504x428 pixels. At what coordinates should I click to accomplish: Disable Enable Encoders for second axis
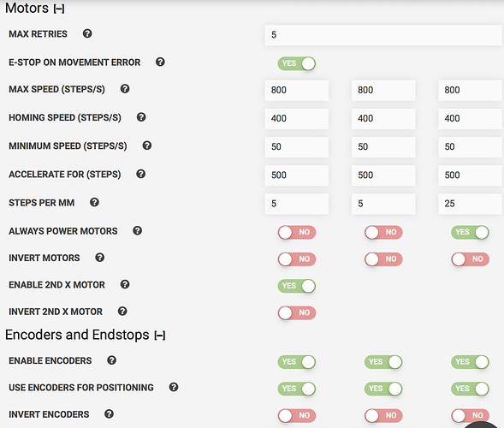(x=383, y=362)
